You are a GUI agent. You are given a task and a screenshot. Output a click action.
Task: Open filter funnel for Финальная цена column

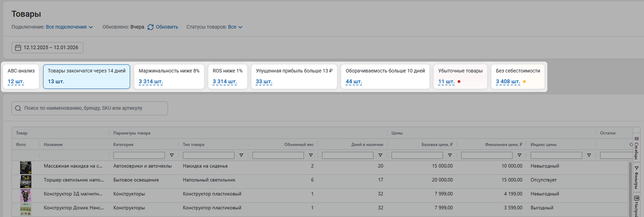click(x=519, y=155)
